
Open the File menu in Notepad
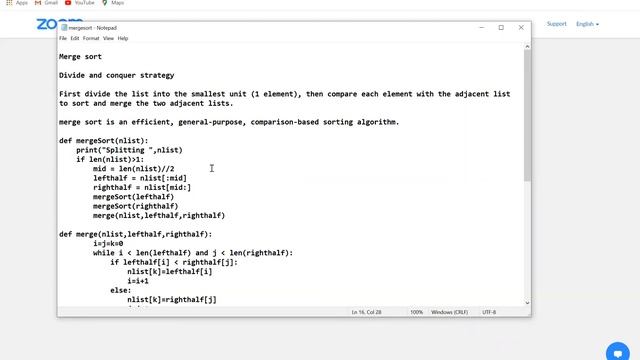[x=62, y=38]
